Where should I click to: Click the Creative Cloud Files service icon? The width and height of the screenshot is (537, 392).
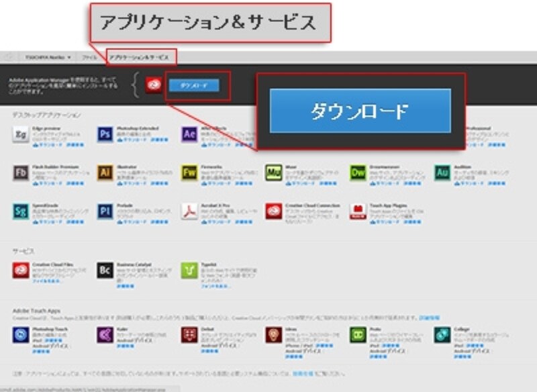pos(21,271)
